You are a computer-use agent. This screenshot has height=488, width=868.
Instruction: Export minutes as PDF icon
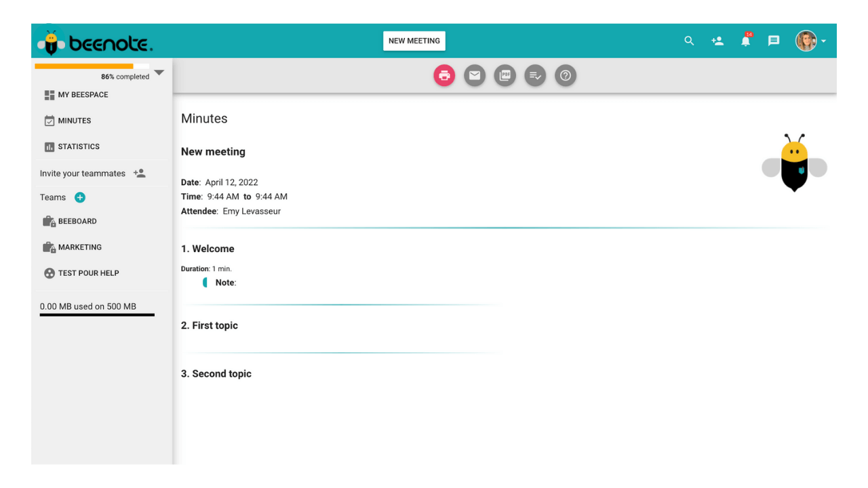click(505, 76)
